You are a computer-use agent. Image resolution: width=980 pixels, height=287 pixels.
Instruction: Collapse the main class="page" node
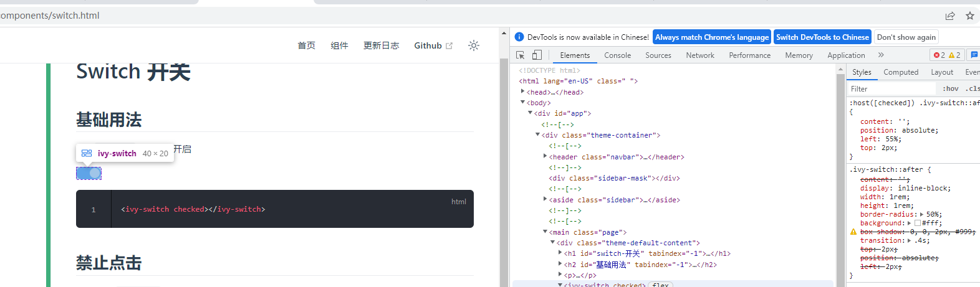pos(545,232)
